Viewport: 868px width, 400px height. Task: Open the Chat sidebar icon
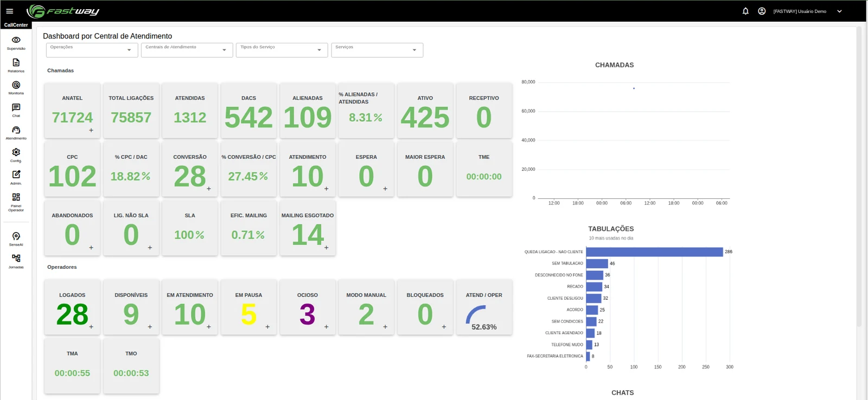point(16,111)
